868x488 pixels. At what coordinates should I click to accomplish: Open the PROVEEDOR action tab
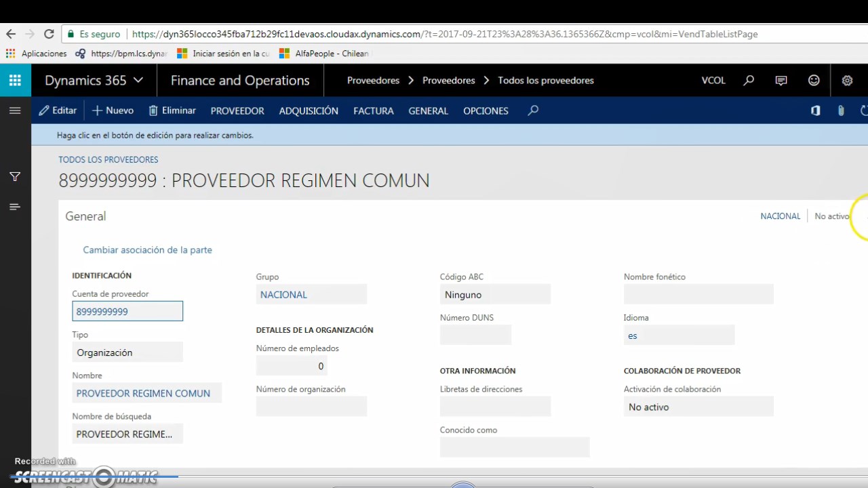[x=237, y=110]
